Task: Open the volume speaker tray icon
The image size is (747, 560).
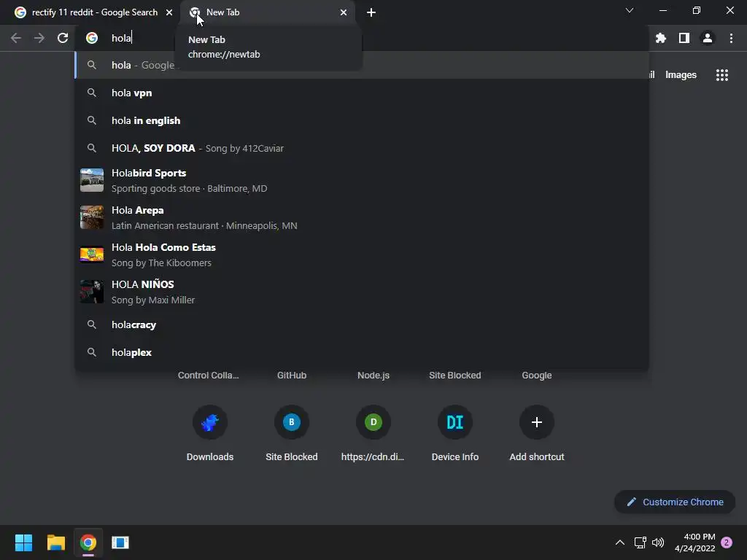Action: pos(658,542)
